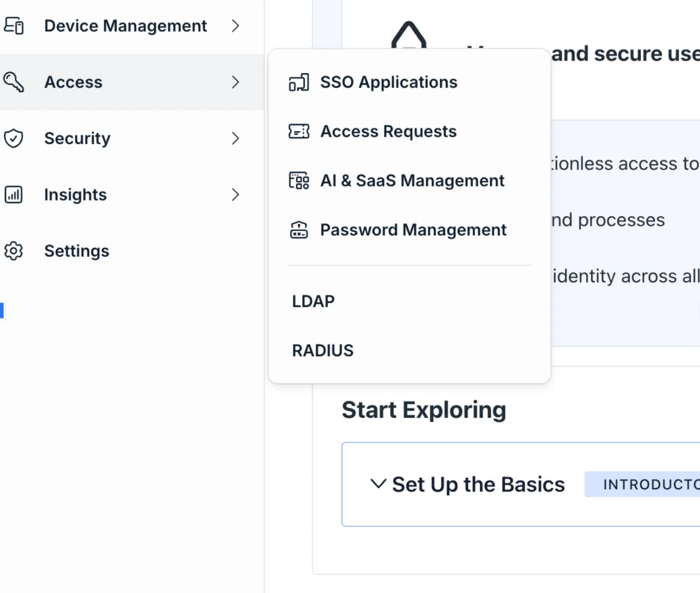Click the Insights bar chart icon
This screenshot has height=593, width=700.
[x=14, y=195]
